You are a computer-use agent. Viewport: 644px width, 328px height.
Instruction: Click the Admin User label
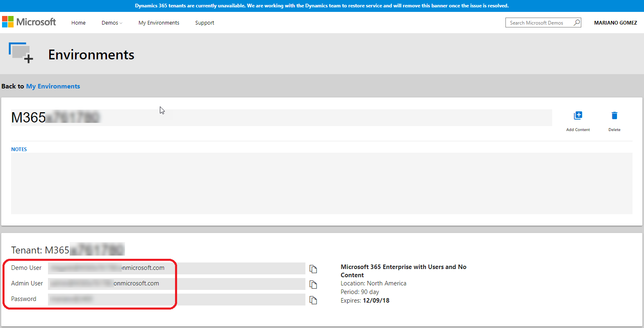(x=27, y=283)
